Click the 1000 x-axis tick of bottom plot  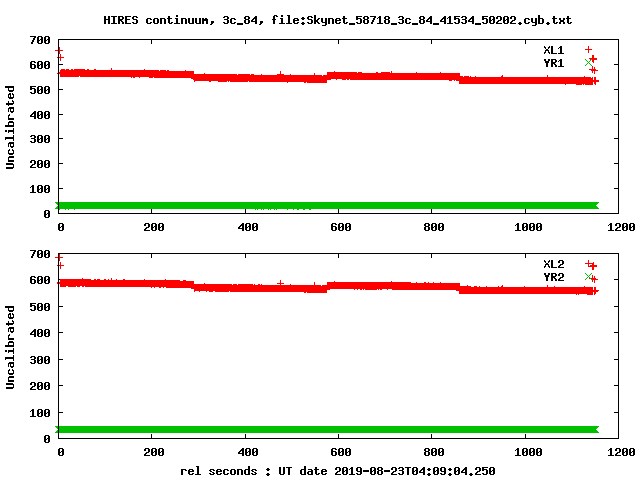528,452
